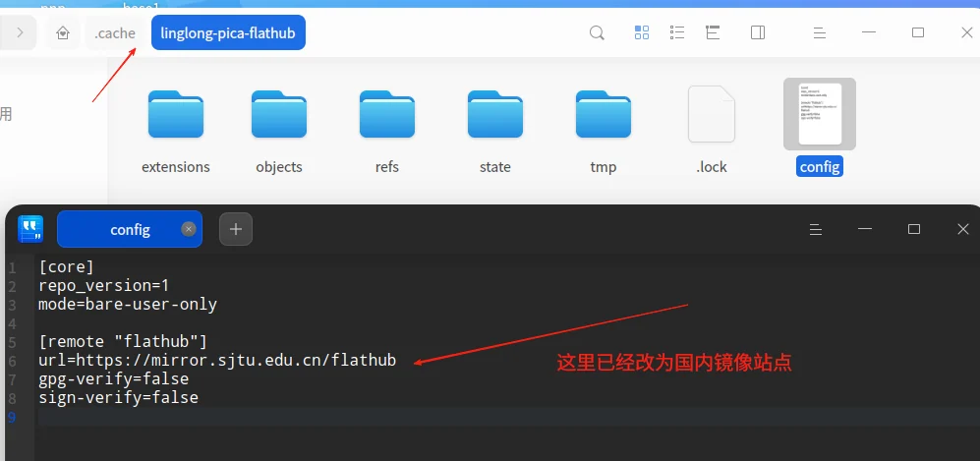Select the refs folder
The width and height of the screenshot is (980, 461).
pos(387,132)
